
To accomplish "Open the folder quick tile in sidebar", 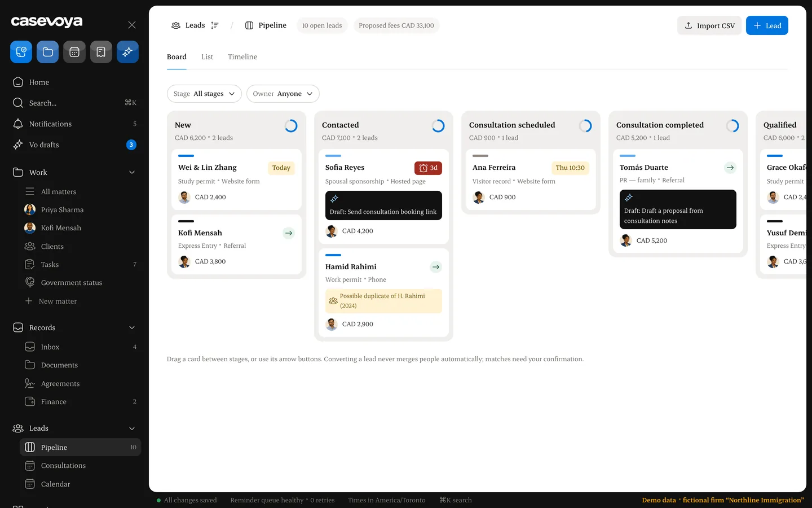I will 47,52.
